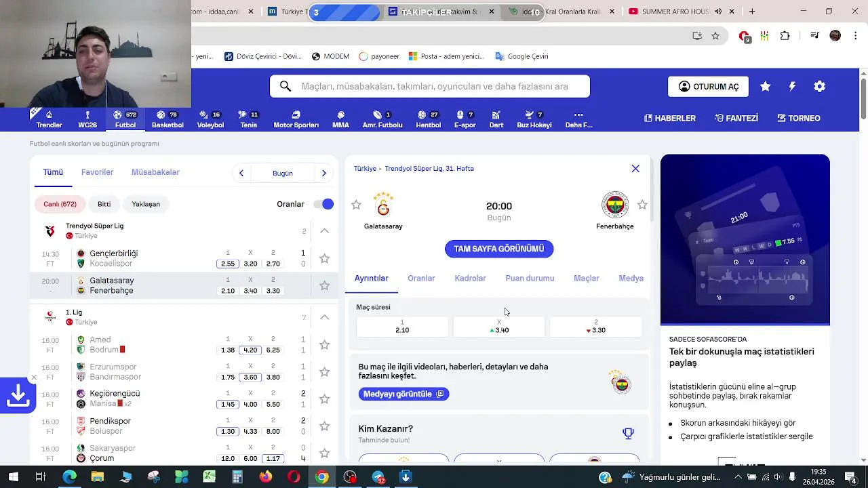
Task: Expand the Daha F... more sports menu
Action: coord(578,119)
